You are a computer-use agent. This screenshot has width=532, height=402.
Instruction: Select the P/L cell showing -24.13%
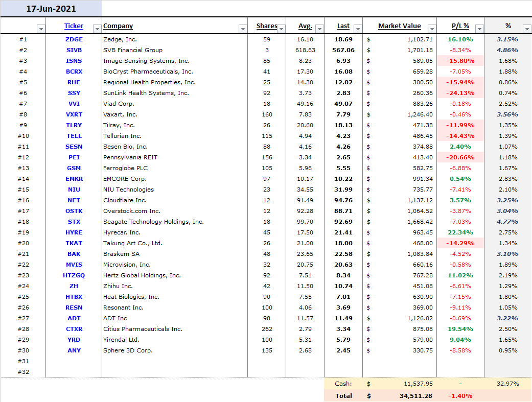pos(460,93)
